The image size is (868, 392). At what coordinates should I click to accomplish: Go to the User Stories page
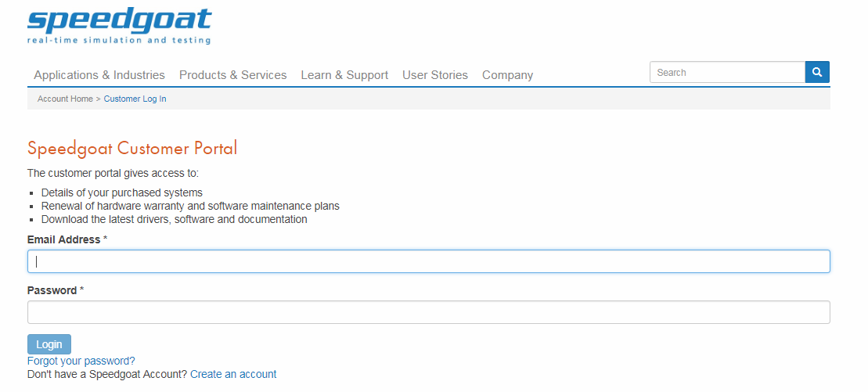tap(435, 75)
